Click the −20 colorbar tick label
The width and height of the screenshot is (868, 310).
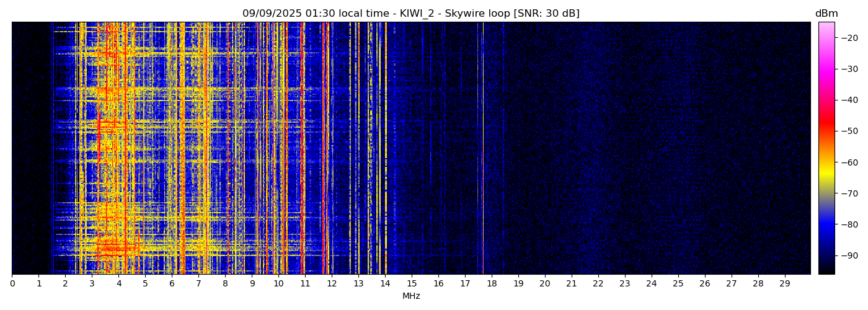[849, 37]
